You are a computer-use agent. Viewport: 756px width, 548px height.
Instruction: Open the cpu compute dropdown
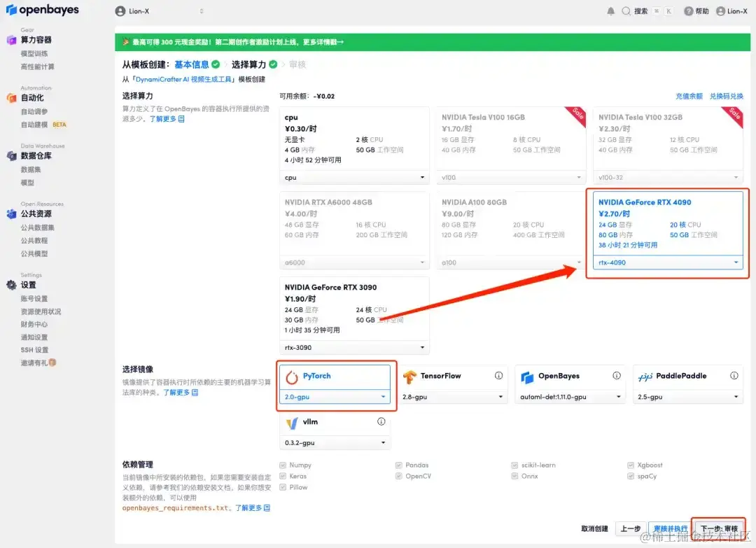(354, 177)
